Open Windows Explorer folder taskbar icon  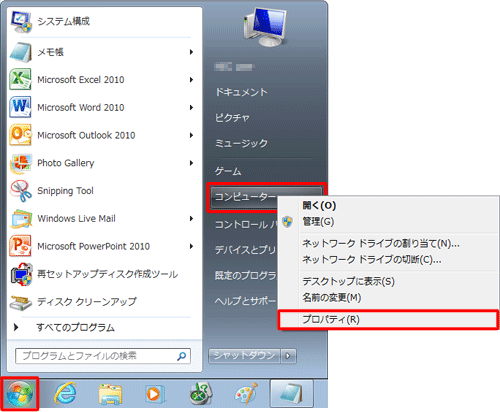pos(110,394)
